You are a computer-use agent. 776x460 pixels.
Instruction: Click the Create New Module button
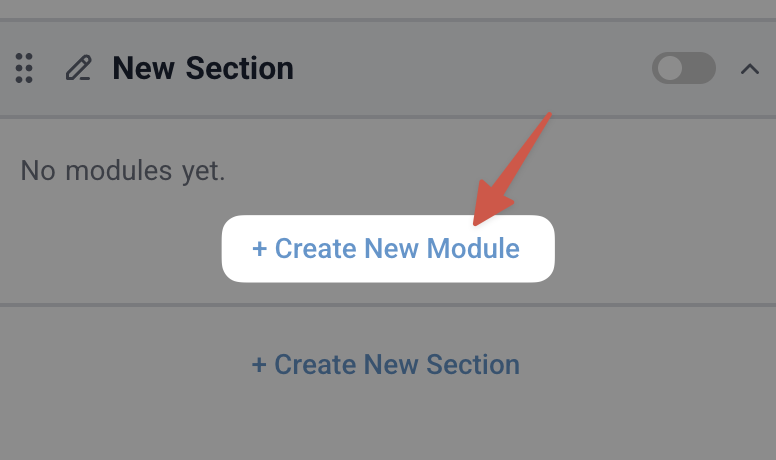click(x=387, y=248)
